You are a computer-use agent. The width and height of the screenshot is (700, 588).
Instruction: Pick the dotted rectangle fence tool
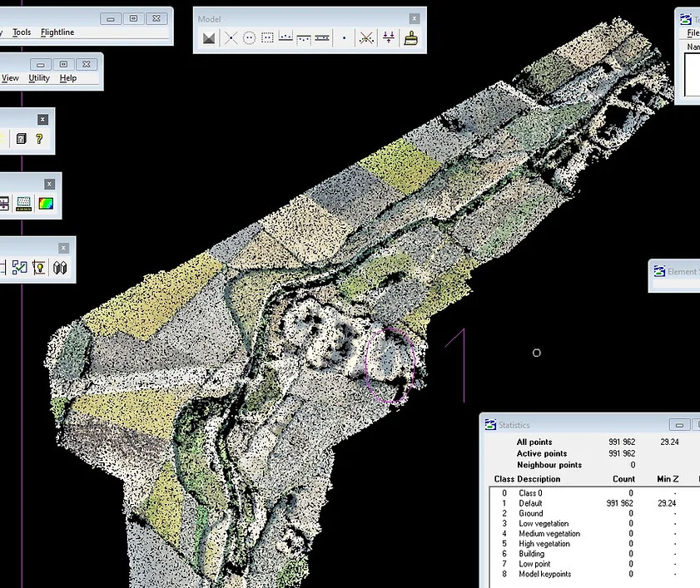tap(267, 38)
